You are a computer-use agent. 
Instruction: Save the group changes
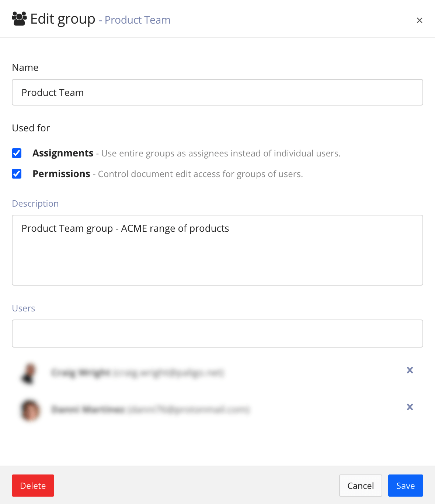[405, 486]
